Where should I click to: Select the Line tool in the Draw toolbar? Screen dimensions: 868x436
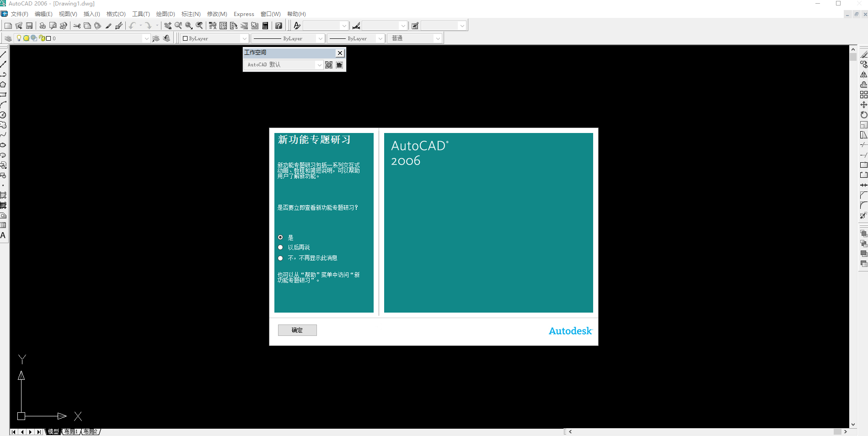pos(4,54)
